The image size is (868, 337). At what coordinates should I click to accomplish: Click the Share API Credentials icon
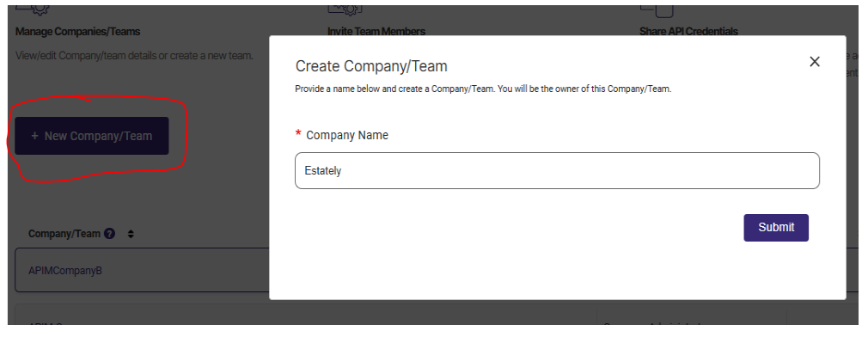[x=657, y=11]
